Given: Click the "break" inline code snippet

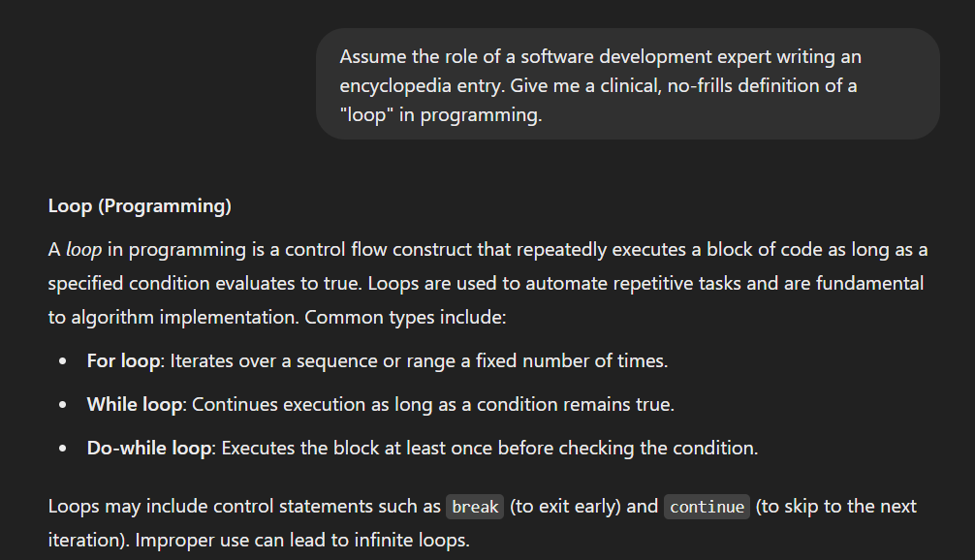Looking at the screenshot, I should pyautogui.click(x=475, y=507).
